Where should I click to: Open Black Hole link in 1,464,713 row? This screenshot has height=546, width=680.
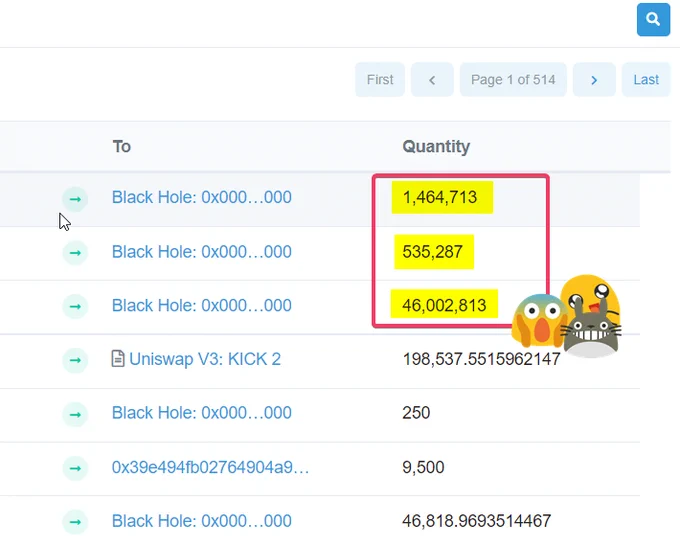(202, 197)
